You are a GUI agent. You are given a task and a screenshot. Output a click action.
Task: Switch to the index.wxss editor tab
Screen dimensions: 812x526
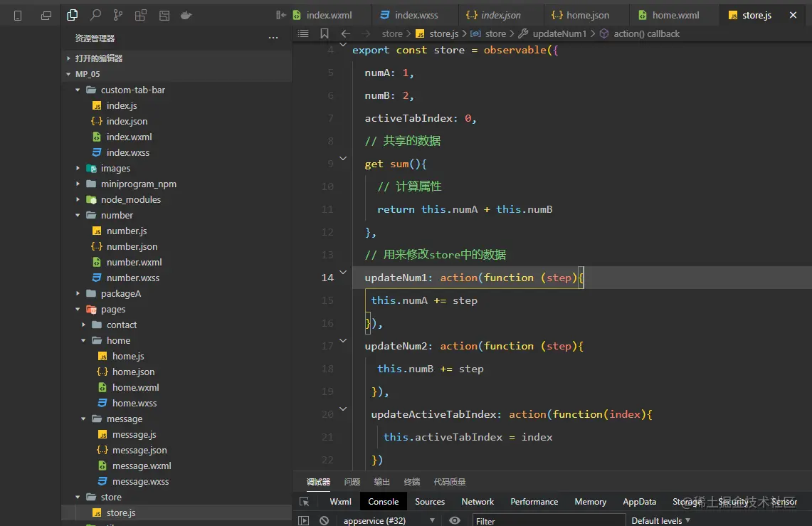[x=416, y=15]
